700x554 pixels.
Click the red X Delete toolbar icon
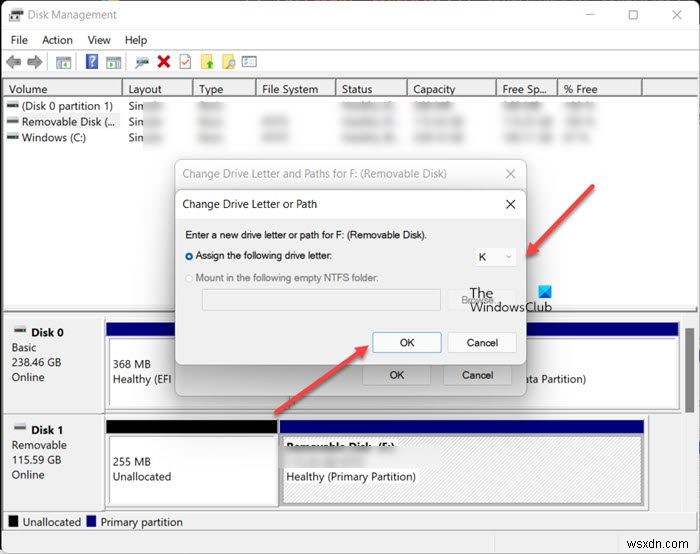click(164, 62)
